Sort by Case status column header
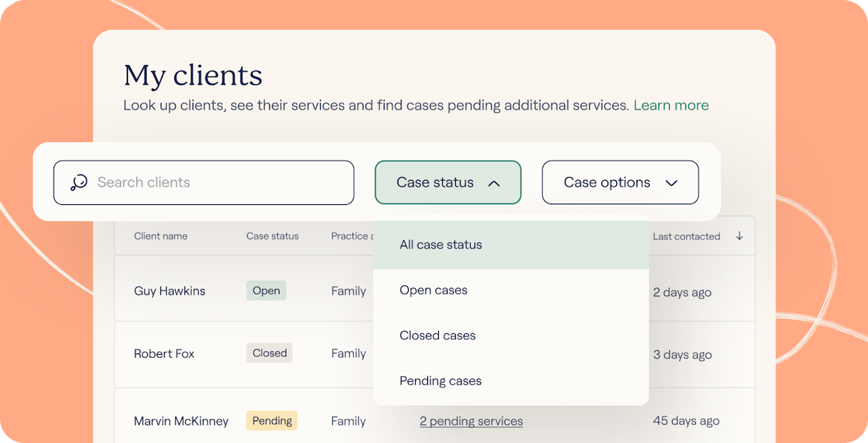The image size is (868, 443). coord(272,236)
